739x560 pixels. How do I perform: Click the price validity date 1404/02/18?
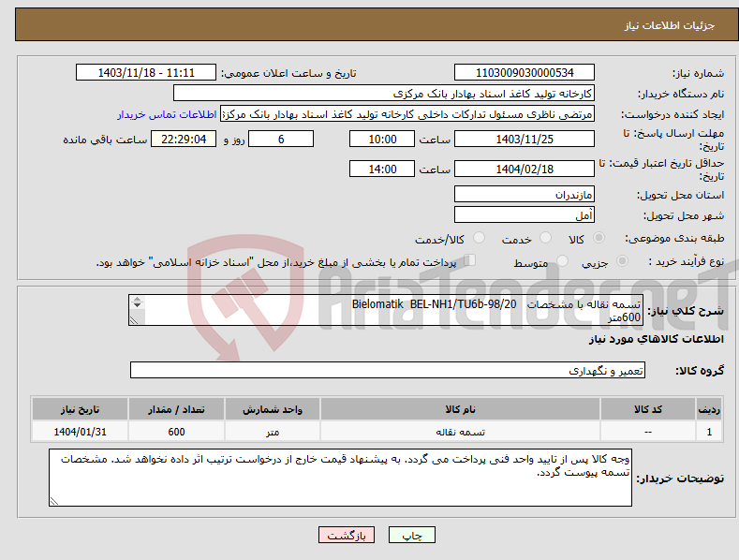pyautogui.click(x=525, y=169)
